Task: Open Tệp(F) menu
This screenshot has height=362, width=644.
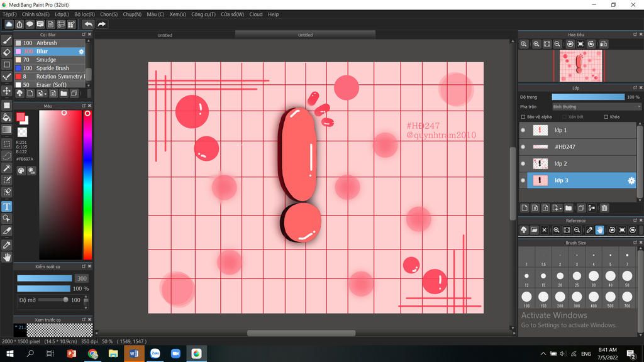Action: coord(9,14)
